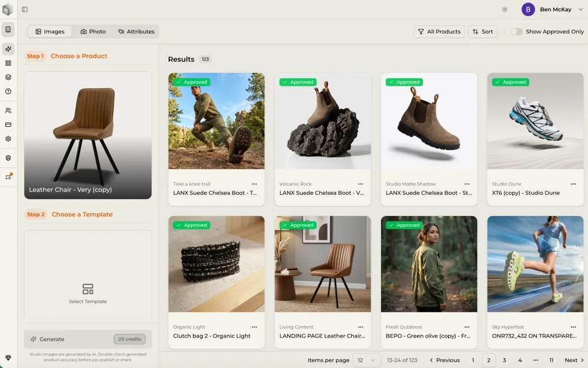This screenshot has height=368, width=588.
Task: Switch to the Attributes tab
Action: pos(136,32)
